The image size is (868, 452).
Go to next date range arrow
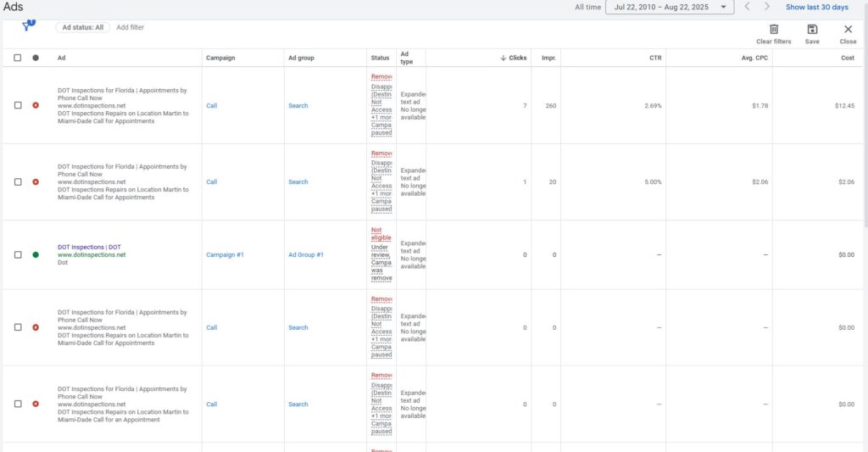pos(766,7)
